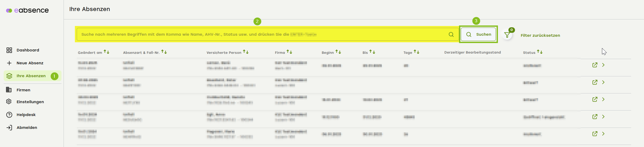Click the Helpdesk question mark icon
Image resolution: width=644 pixels, height=147 pixels.
pos(9,115)
